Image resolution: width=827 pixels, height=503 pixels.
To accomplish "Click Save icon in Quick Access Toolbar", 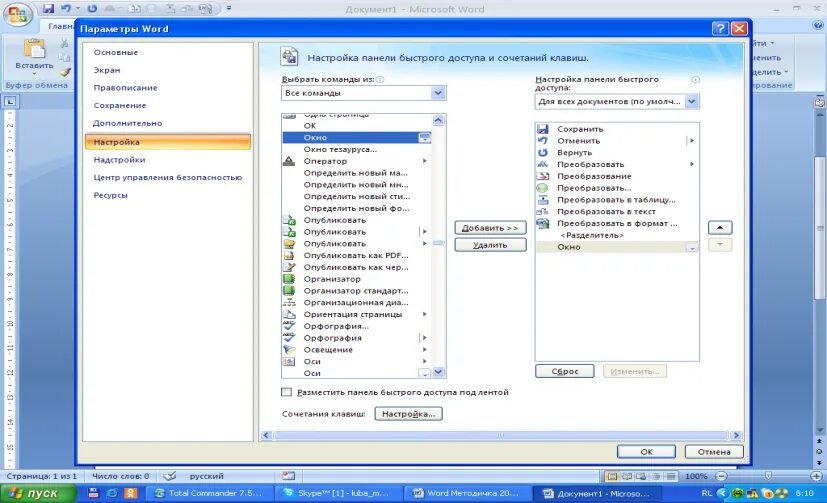I will pyautogui.click(x=49, y=8).
